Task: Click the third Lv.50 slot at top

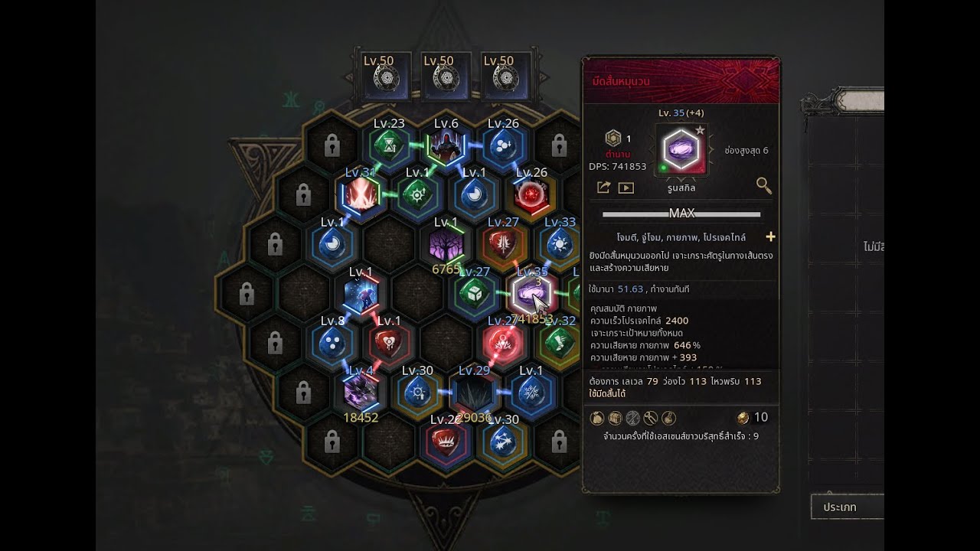Action: 507,76
